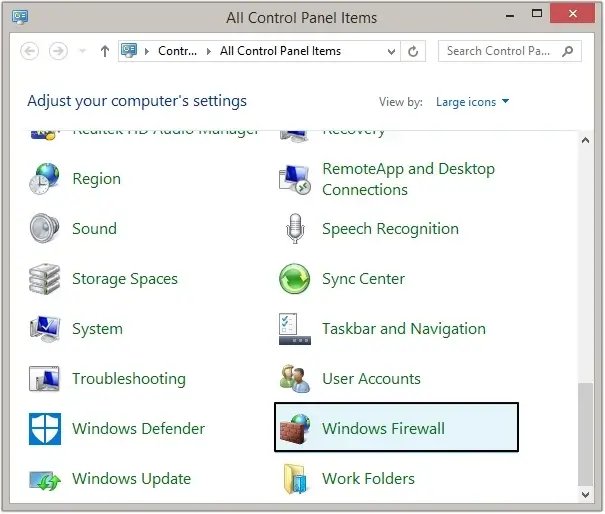Go up one level with Up arrow

[x=105, y=51]
